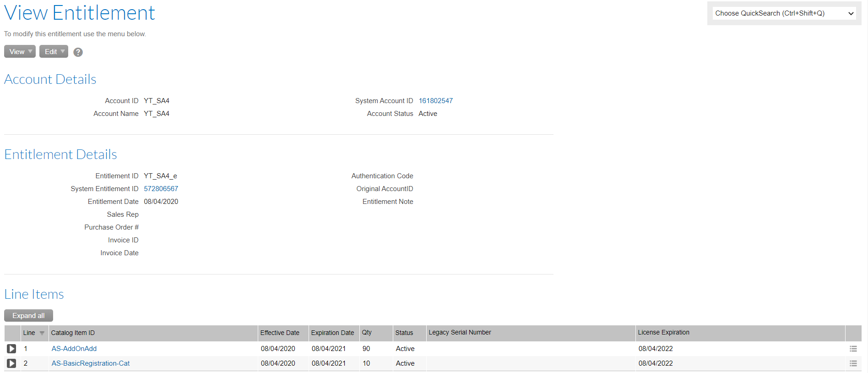Open the Choose QuickSearch combo box
868x373 pixels.
tap(784, 13)
